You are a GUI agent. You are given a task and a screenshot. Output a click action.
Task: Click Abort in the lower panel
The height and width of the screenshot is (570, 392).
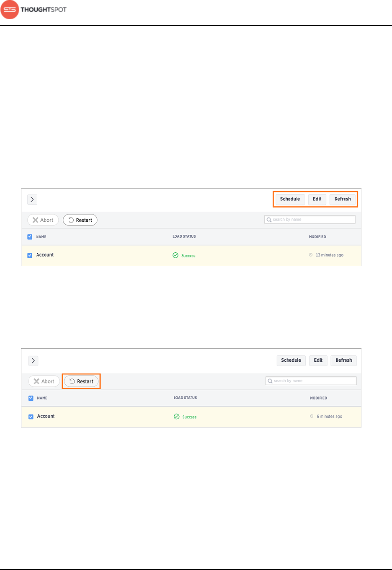pos(44,381)
